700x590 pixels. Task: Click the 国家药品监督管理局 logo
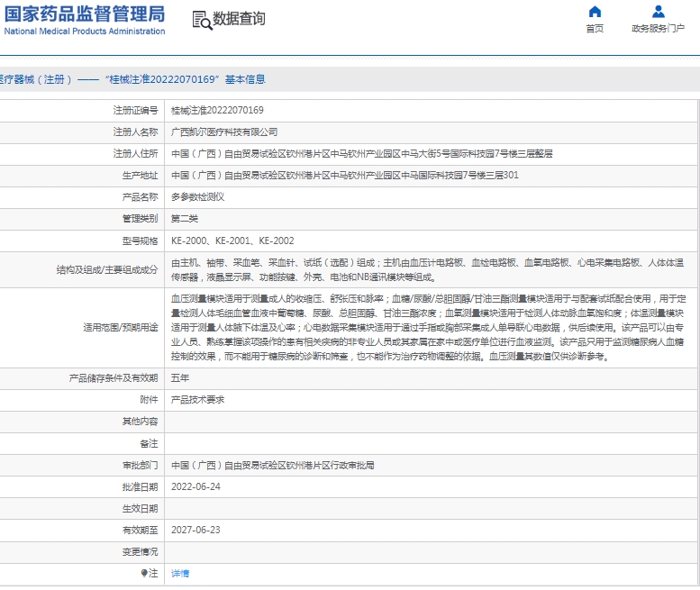pyautogui.click(x=85, y=20)
